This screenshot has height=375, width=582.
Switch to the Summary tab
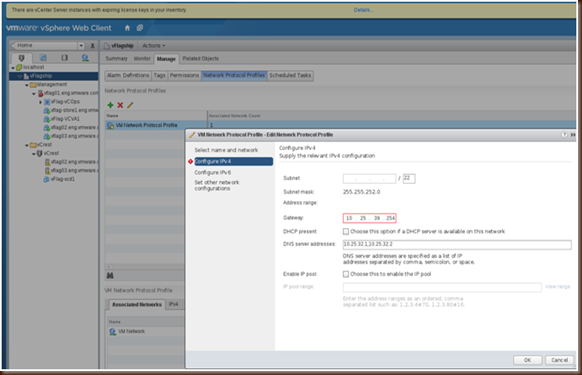[116, 59]
